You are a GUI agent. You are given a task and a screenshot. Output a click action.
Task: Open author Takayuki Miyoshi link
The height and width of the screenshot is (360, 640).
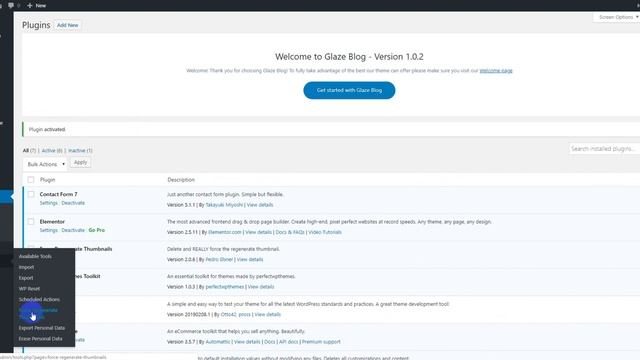click(224, 205)
